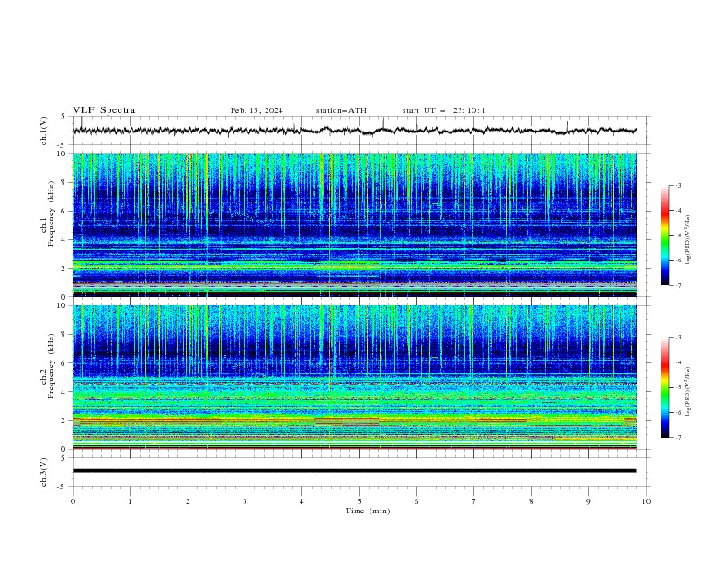Click the date 'Feb. 15, 2024'

tap(256, 110)
